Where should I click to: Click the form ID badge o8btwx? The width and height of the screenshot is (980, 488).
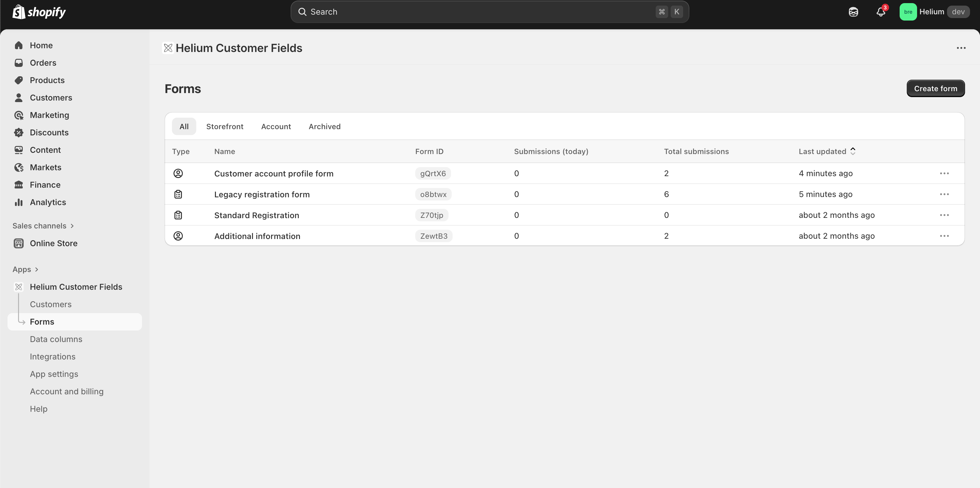(433, 194)
